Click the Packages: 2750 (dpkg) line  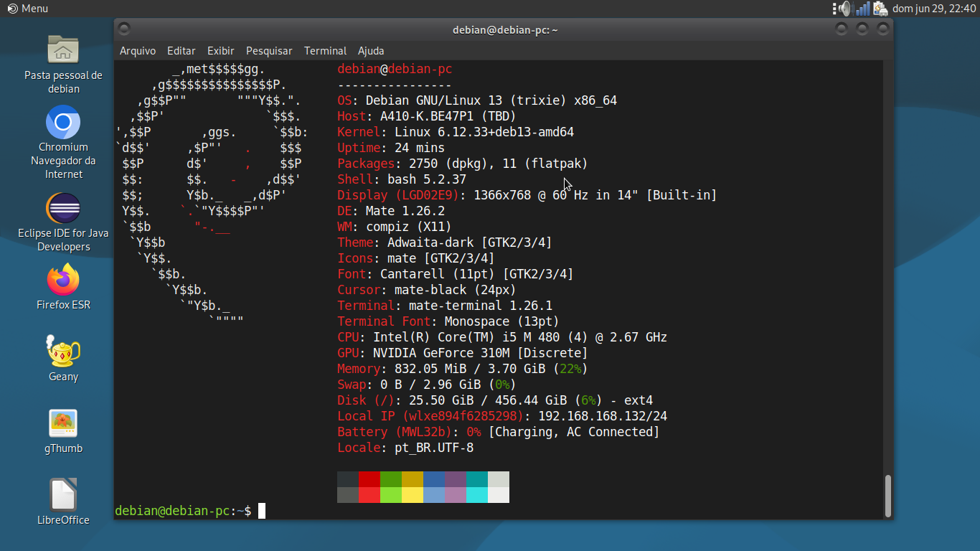point(463,164)
